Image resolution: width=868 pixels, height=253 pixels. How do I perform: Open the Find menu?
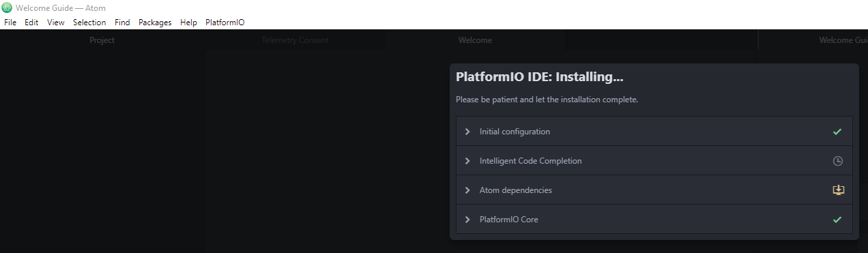pos(122,23)
